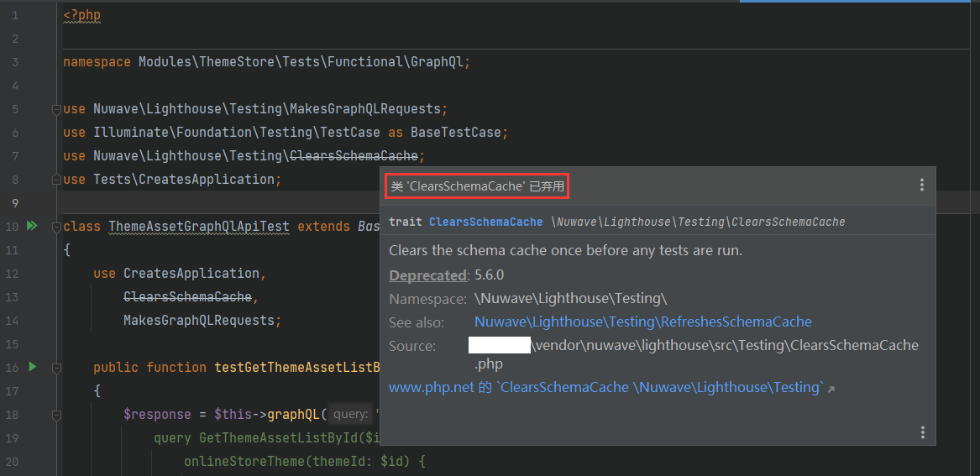
Task: Click the ClearsSchemaCache trait name in popup
Action: click(485, 222)
